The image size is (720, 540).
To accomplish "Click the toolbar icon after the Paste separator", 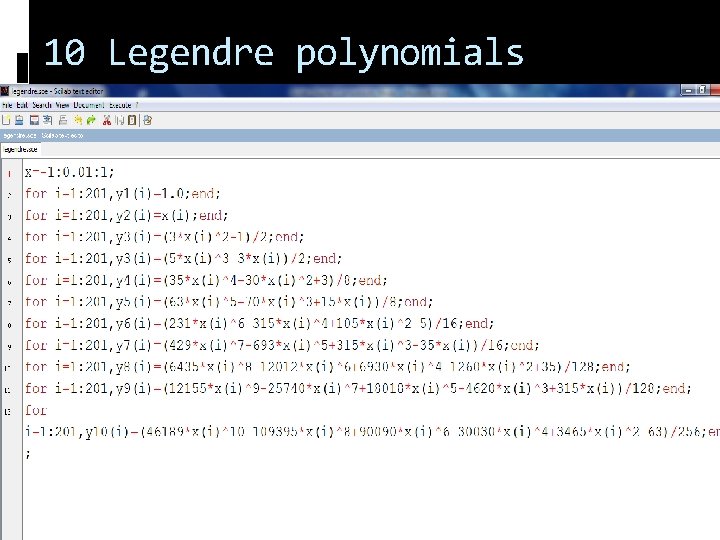I will pyautogui.click(x=147, y=120).
